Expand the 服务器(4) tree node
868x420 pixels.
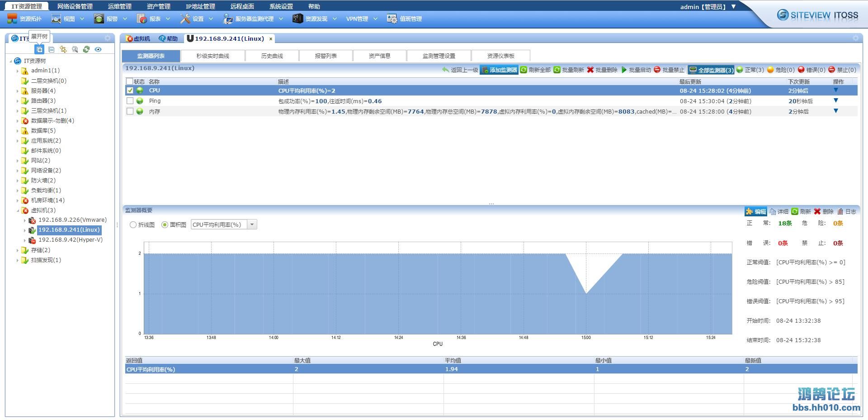click(18, 91)
